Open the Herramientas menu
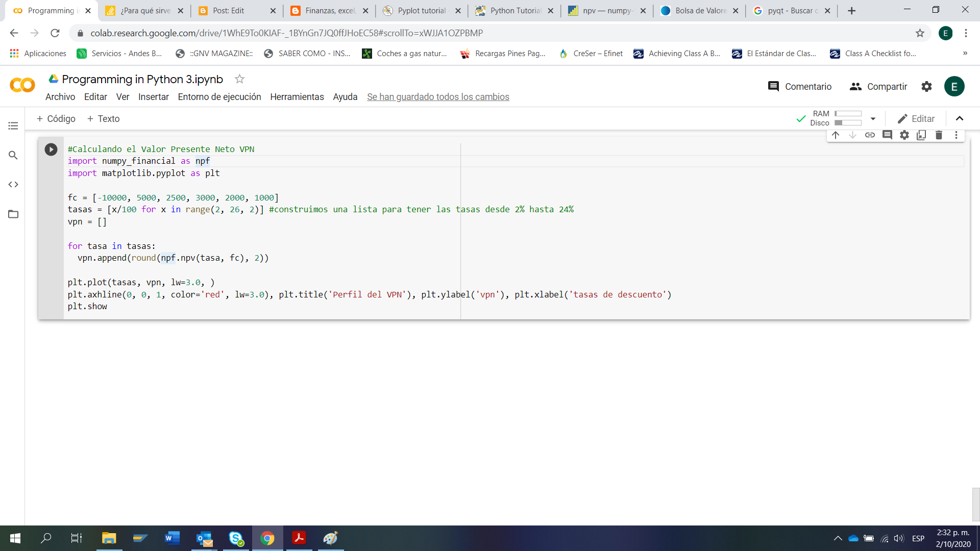The image size is (980, 551). [297, 97]
